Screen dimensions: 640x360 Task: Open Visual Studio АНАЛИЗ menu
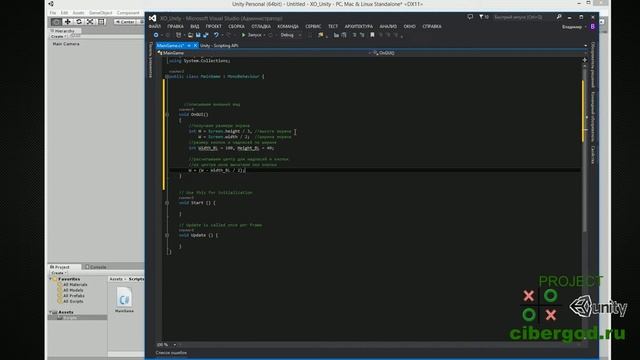pyautogui.click(x=388, y=27)
